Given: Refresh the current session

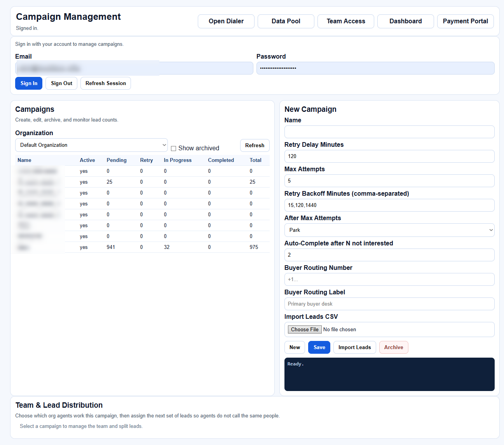Looking at the screenshot, I should (x=105, y=83).
